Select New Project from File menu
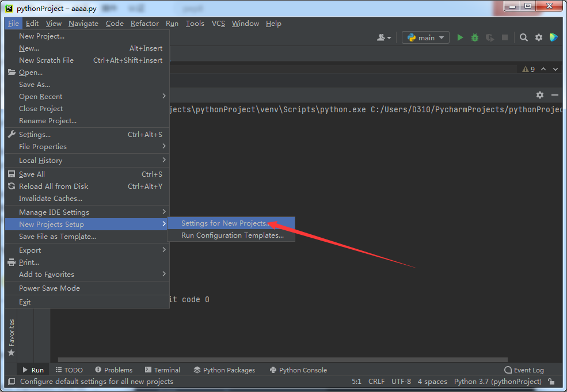The width and height of the screenshot is (567, 392). coord(87,36)
